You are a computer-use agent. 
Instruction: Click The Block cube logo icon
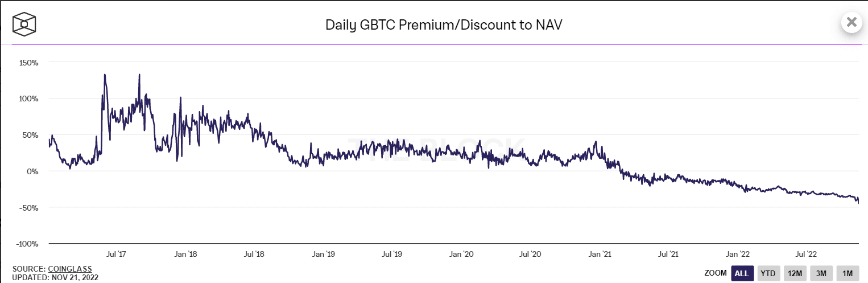coord(25,25)
